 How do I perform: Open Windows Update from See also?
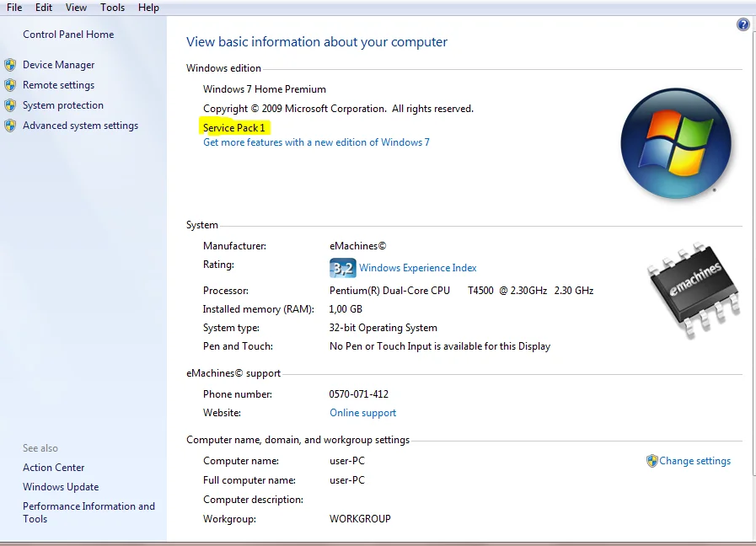click(x=61, y=487)
